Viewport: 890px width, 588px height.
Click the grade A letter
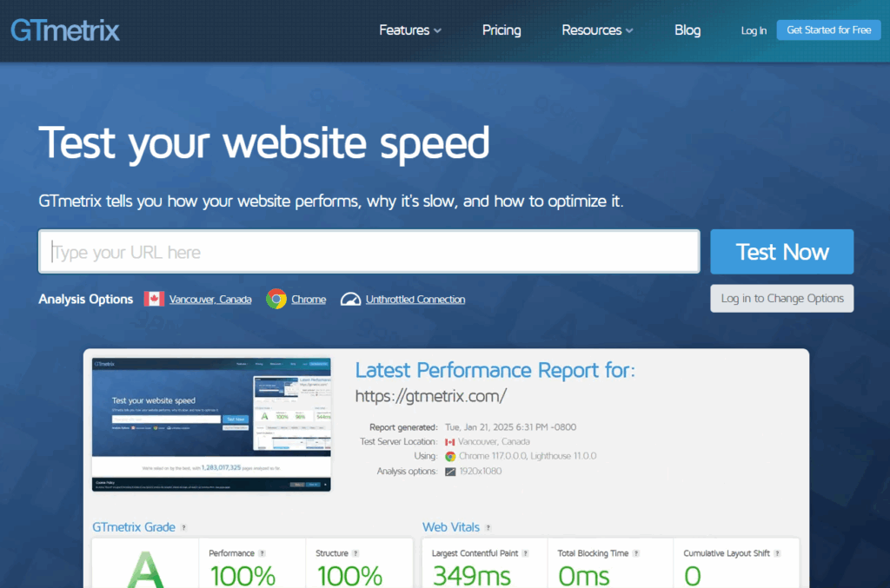coord(146,570)
